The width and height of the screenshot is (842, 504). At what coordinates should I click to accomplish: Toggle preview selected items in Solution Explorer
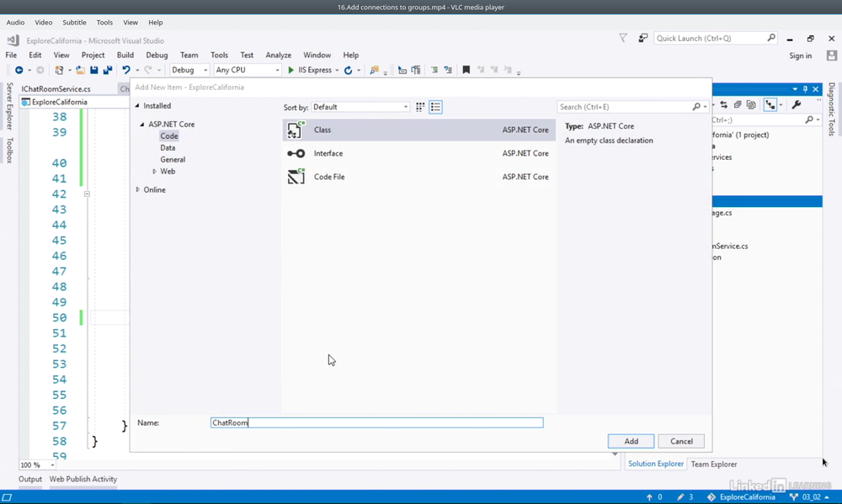(x=770, y=104)
